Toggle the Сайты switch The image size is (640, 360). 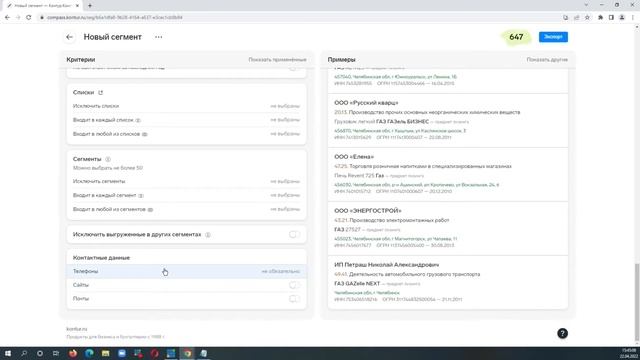(x=294, y=285)
